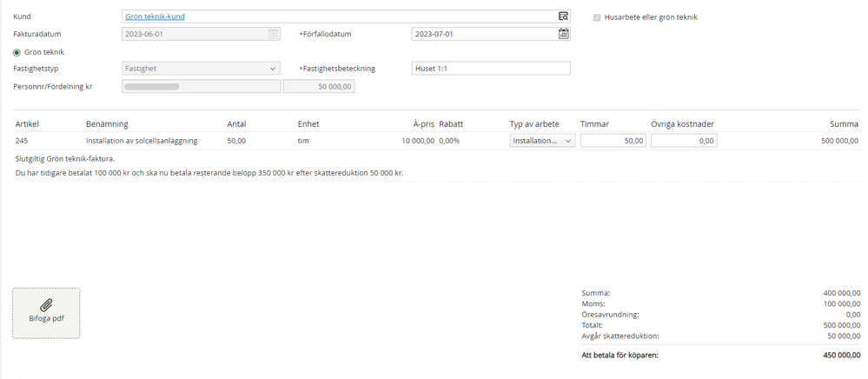
Task: Attach a file with Bifoga pdf
Action: tap(46, 312)
